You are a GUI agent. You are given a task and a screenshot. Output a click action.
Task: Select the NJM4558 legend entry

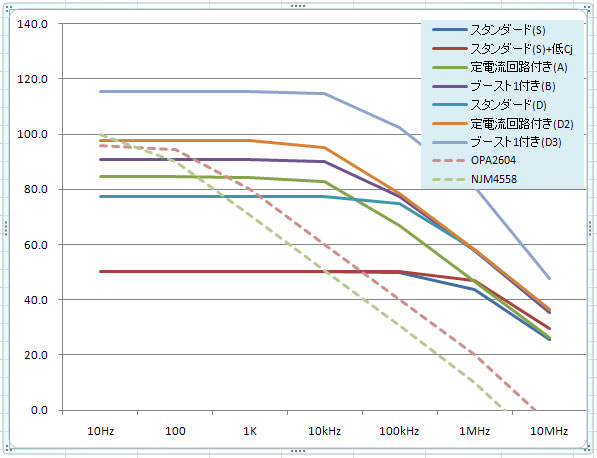point(475,179)
